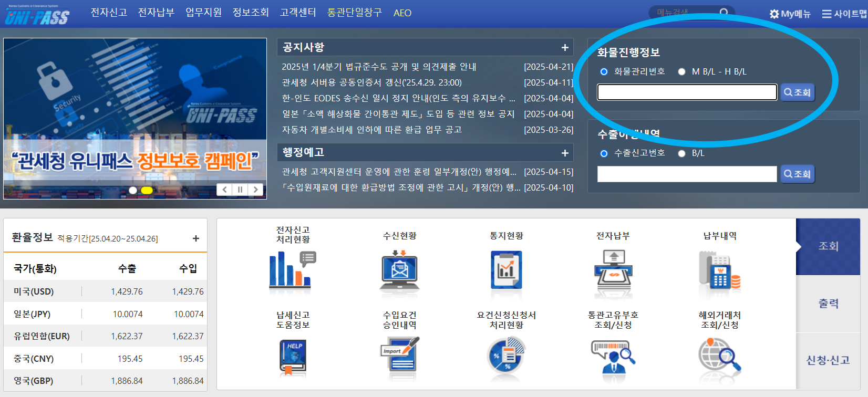The width and height of the screenshot is (868, 397).
Task: Select the 미국(USD) exchange rate row
Action: (105, 291)
